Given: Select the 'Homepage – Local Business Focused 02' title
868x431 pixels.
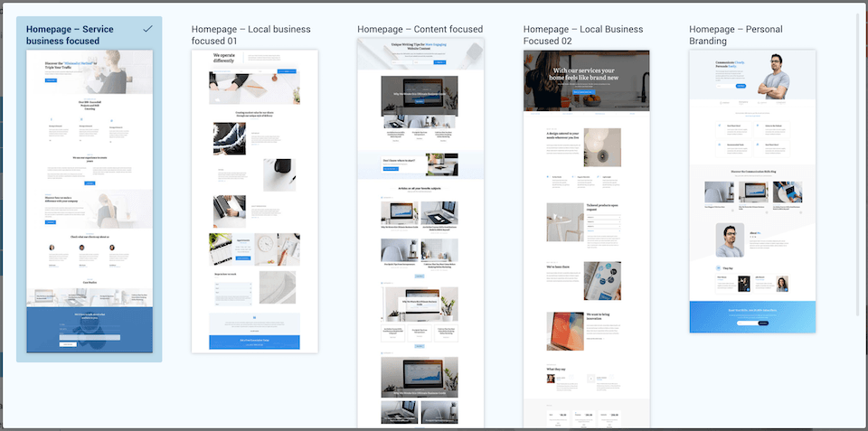Looking at the screenshot, I should 586,35.
